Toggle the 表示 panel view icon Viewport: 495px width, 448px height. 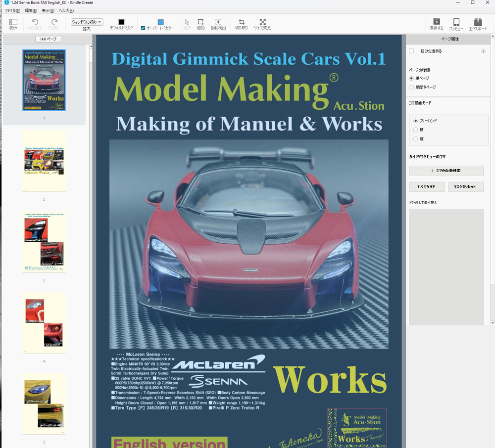(13, 22)
